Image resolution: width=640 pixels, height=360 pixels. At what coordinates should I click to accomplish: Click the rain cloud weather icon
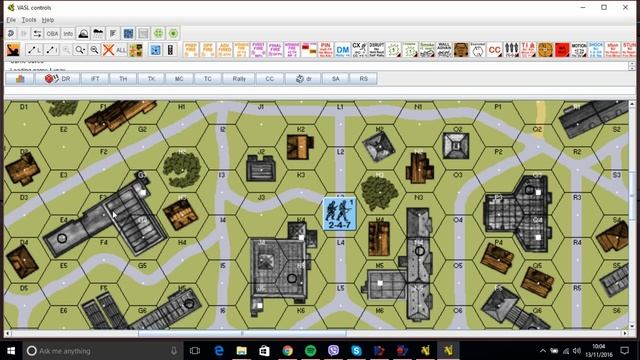coord(98,33)
